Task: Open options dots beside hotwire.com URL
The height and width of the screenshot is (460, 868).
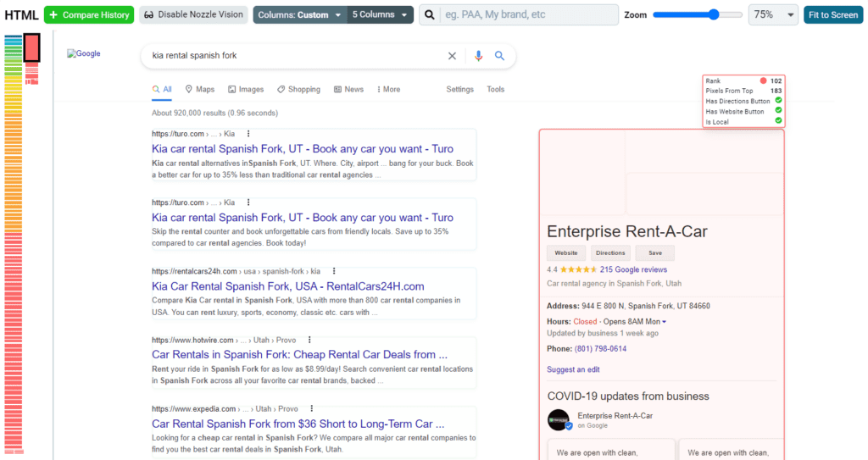Action: click(x=309, y=340)
